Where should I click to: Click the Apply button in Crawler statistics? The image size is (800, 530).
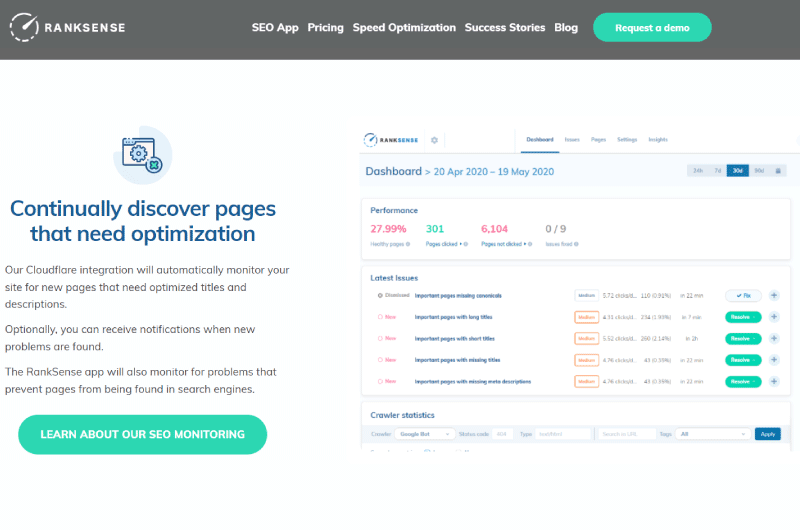coord(768,434)
